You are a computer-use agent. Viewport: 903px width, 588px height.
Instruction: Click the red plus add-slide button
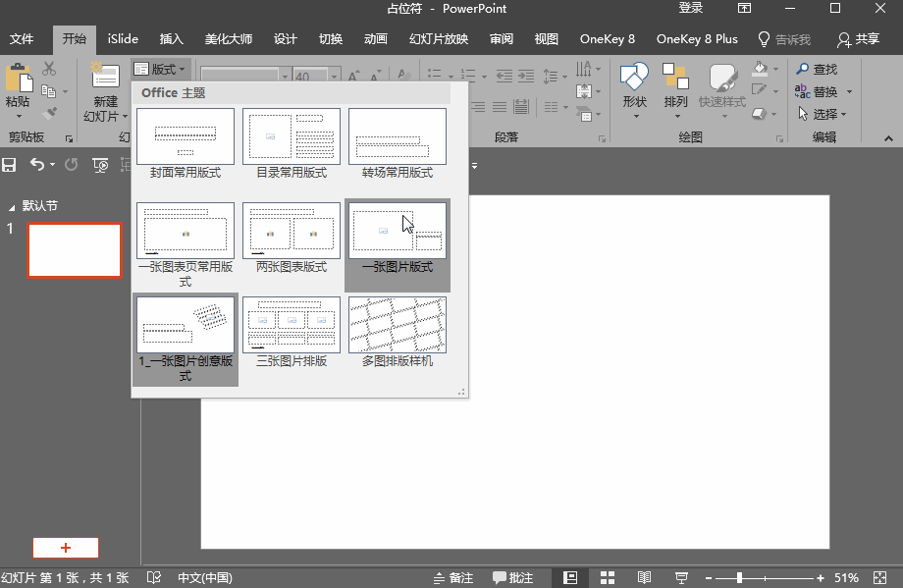point(66,548)
